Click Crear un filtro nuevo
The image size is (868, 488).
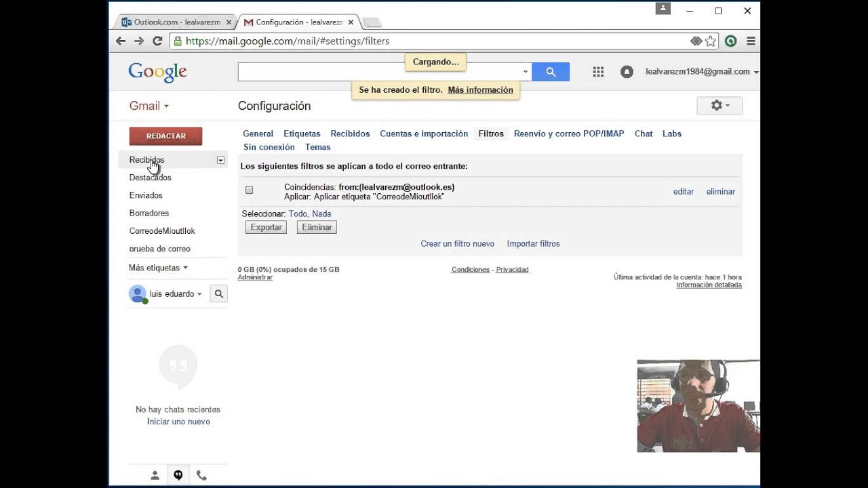[458, 244]
